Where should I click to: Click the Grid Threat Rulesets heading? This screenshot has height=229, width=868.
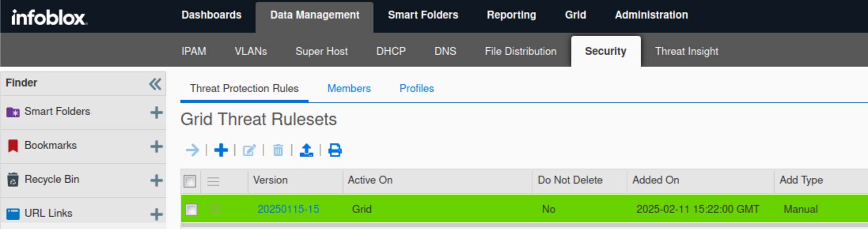(259, 119)
